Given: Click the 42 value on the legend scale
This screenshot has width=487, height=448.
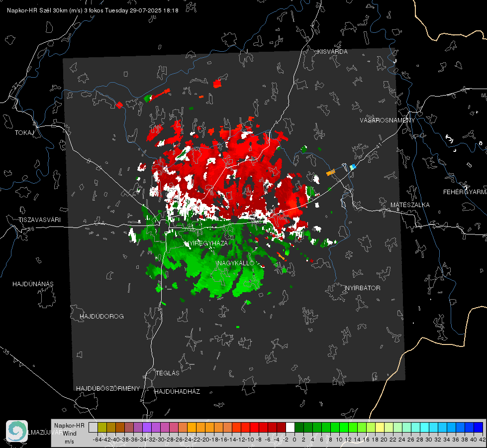Looking at the screenshot, I should (x=483, y=440).
